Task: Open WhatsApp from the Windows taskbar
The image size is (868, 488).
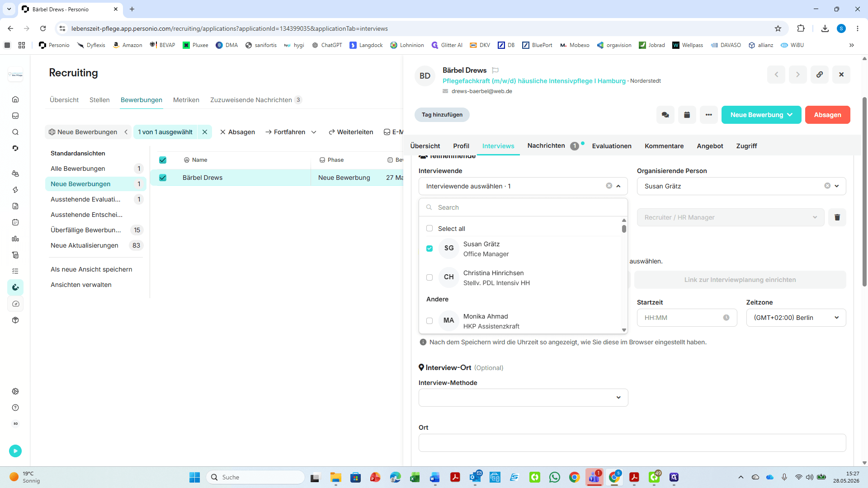Action: click(555, 477)
